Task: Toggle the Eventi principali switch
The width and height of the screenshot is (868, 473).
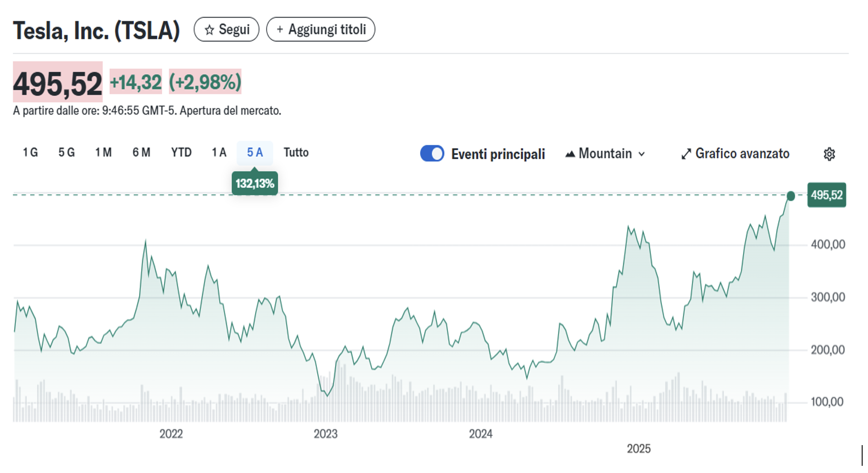Action: coord(432,153)
